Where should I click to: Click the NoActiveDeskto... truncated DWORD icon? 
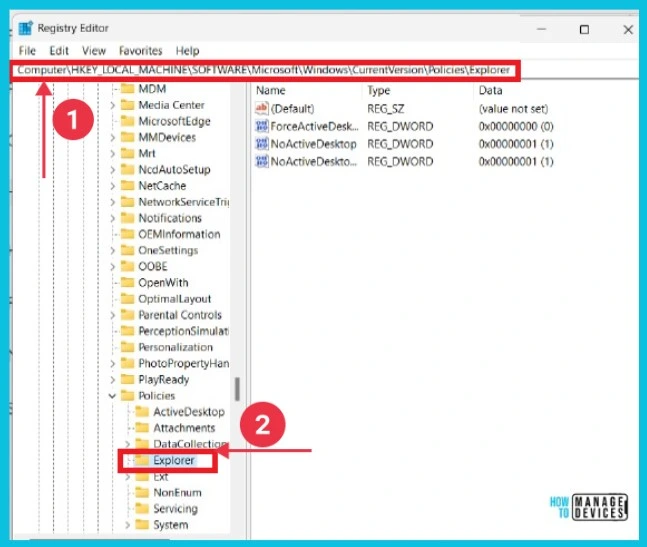coord(262,161)
